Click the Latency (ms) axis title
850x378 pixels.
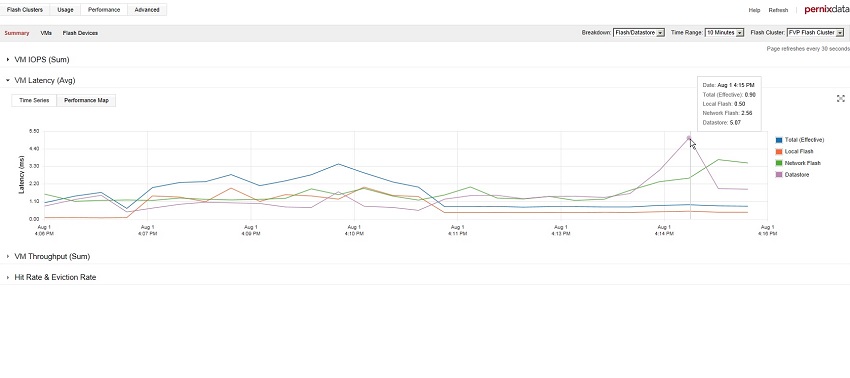22,175
